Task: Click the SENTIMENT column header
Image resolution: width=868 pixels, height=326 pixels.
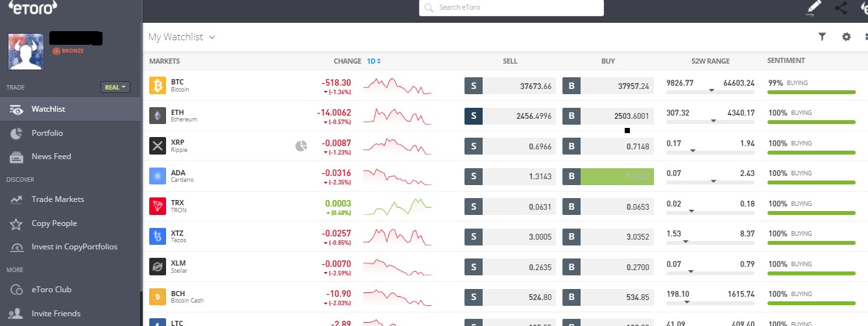Action: [786, 60]
